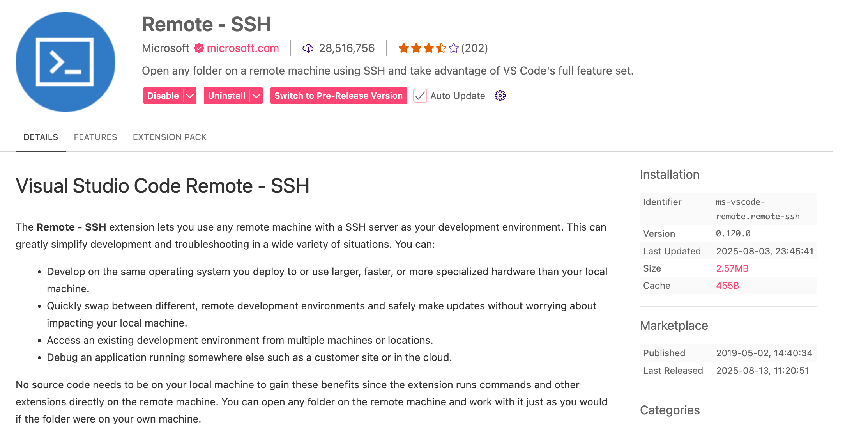Toggle the Auto Update checkbox

[x=420, y=96]
